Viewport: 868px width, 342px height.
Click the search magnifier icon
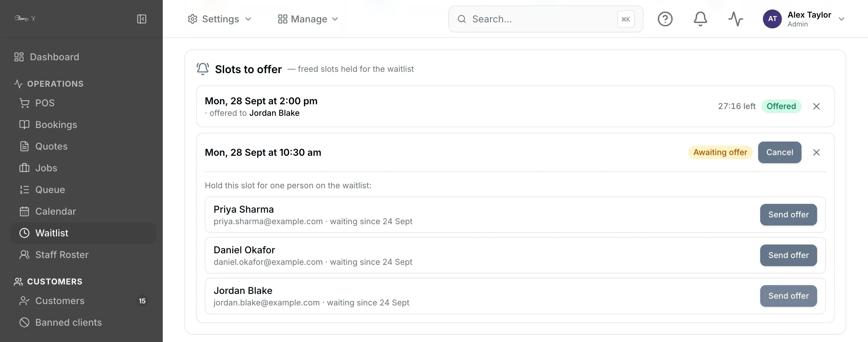point(461,19)
